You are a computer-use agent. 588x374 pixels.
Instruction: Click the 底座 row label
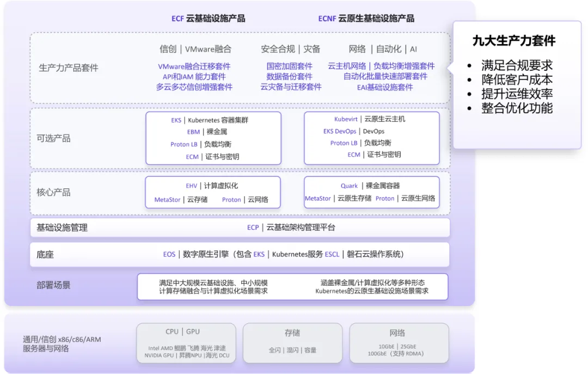(45, 255)
